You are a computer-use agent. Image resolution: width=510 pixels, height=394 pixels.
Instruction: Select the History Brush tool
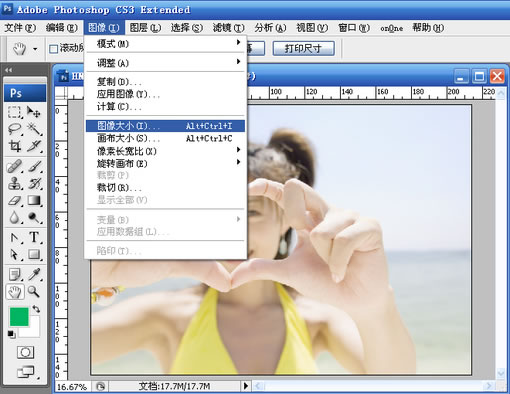(x=34, y=183)
